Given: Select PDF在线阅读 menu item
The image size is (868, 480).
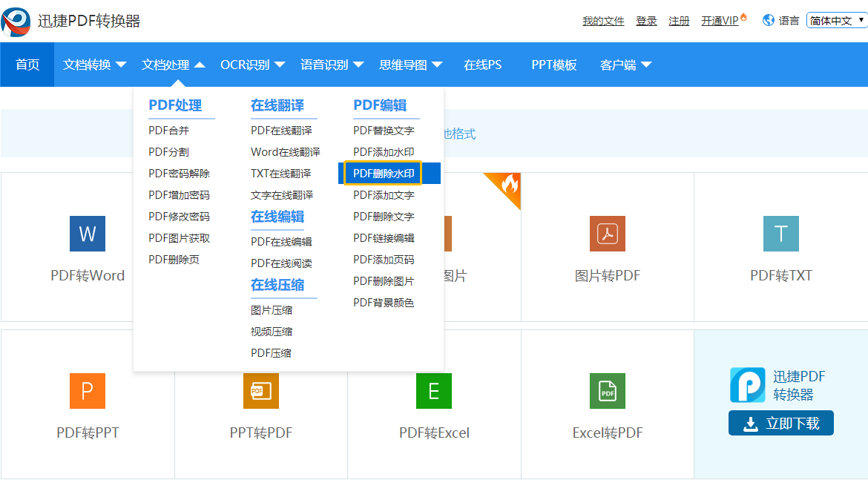Looking at the screenshot, I should tap(281, 263).
